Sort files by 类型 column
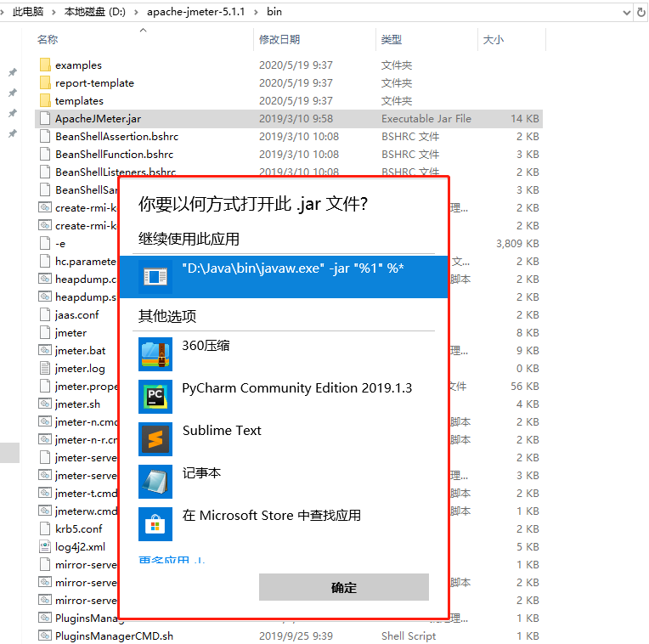This screenshot has height=644, width=649. [x=392, y=40]
